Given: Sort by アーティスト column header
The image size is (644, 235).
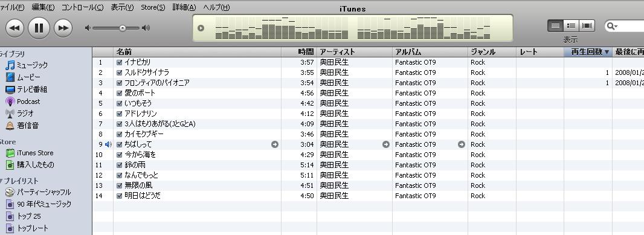Looking at the screenshot, I should [355, 52].
